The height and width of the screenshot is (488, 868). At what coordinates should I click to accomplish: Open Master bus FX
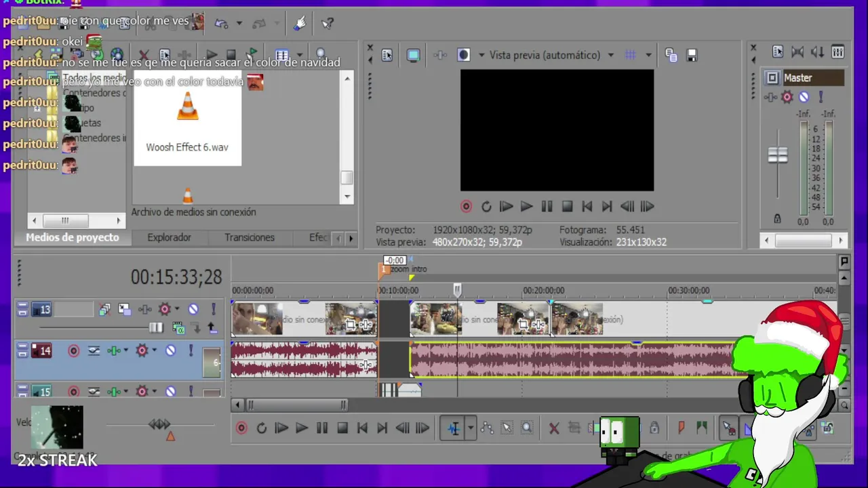(x=771, y=98)
